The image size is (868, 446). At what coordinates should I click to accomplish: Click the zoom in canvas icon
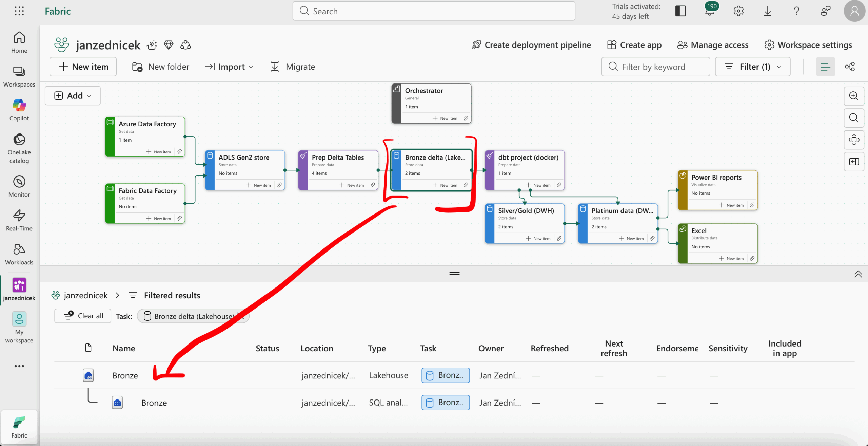click(853, 96)
